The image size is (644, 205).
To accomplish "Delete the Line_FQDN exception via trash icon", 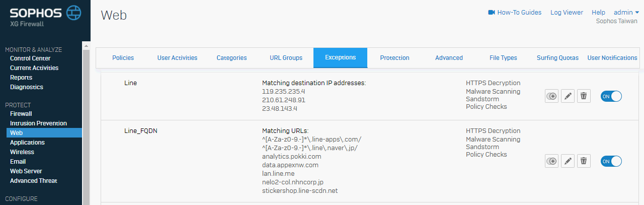I will click(584, 161).
